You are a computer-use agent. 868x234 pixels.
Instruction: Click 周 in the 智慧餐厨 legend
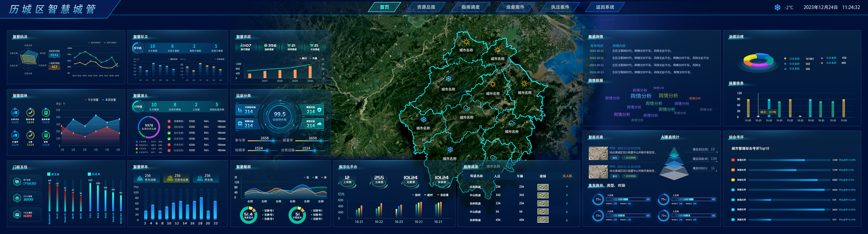315,177
